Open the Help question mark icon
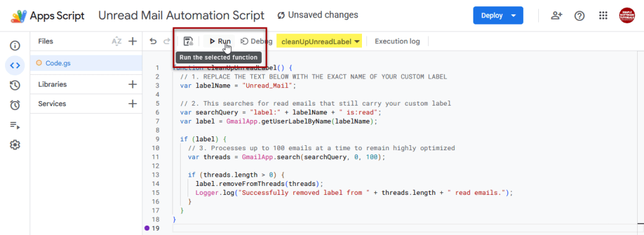Screen dimensions: 644x235 [x=580, y=16]
